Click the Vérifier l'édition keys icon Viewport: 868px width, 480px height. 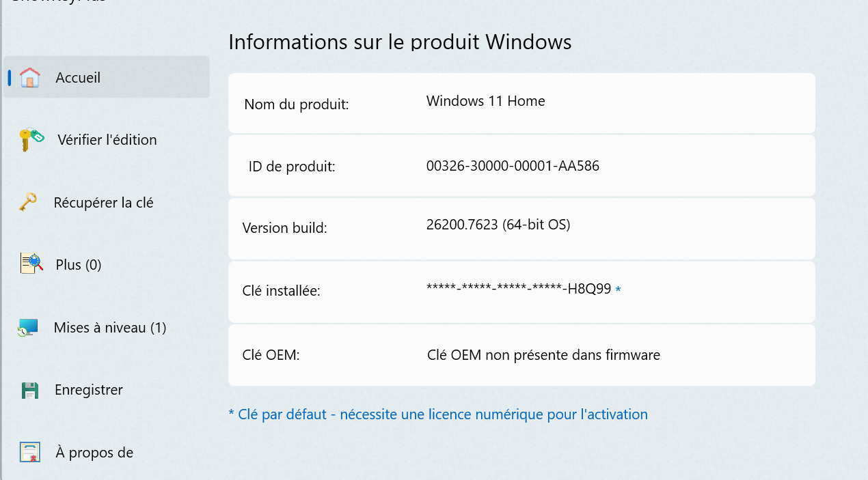(x=30, y=139)
